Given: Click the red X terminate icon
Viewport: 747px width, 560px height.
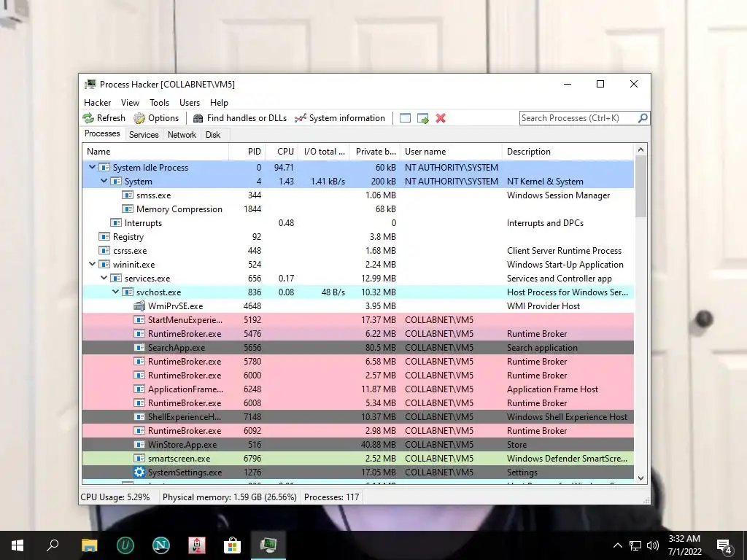Looking at the screenshot, I should [441, 118].
